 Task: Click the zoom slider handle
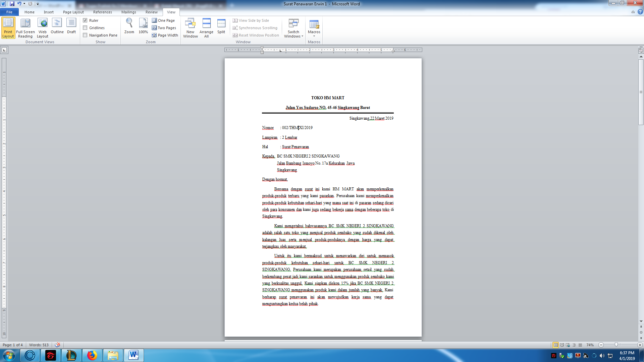pos(616,345)
